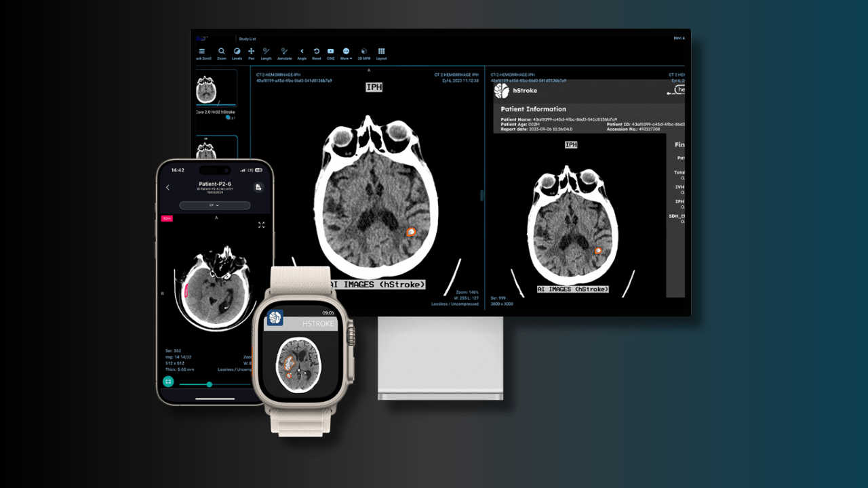Open the report document icon on phone
This screenshot has height=488, width=868.
pyautogui.click(x=258, y=187)
